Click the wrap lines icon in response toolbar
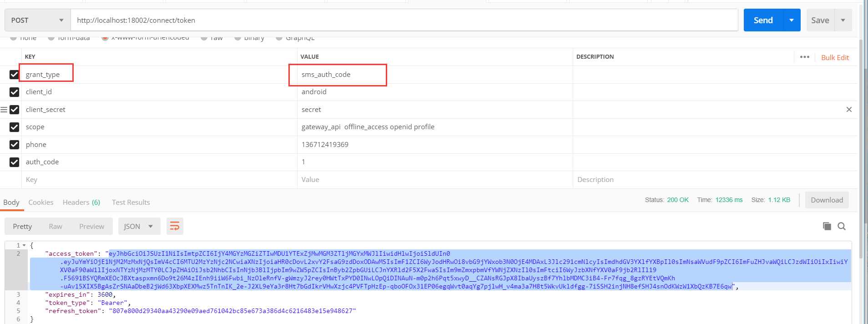The height and width of the screenshot is (324, 868). coord(175,226)
